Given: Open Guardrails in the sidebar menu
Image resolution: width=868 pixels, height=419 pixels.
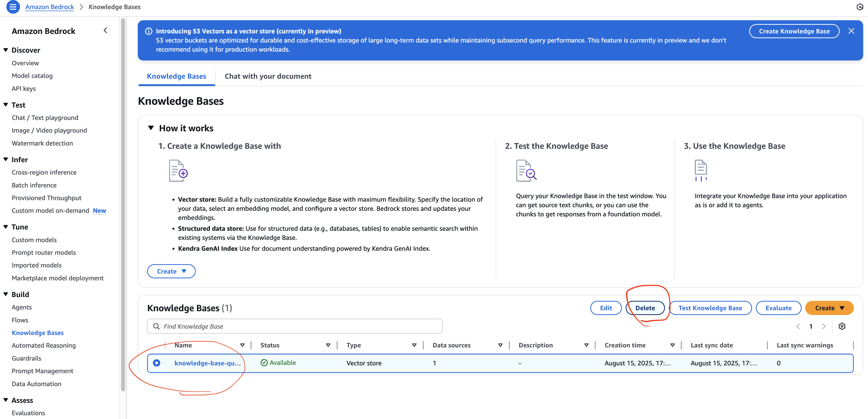Looking at the screenshot, I should click(26, 358).
